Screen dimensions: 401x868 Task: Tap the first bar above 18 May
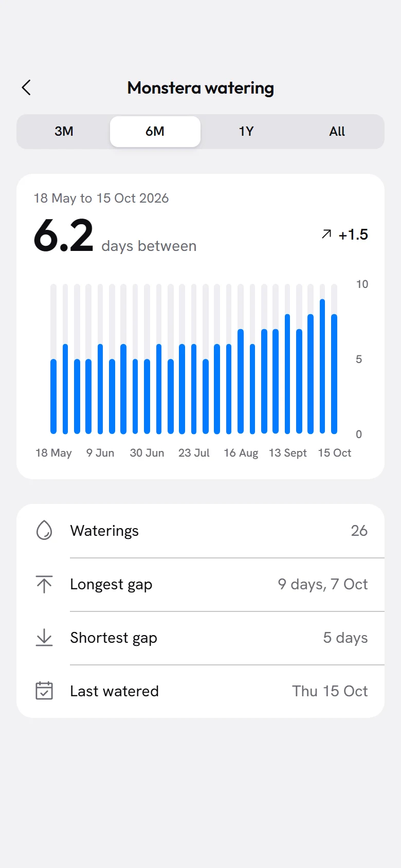coord(53,396)
